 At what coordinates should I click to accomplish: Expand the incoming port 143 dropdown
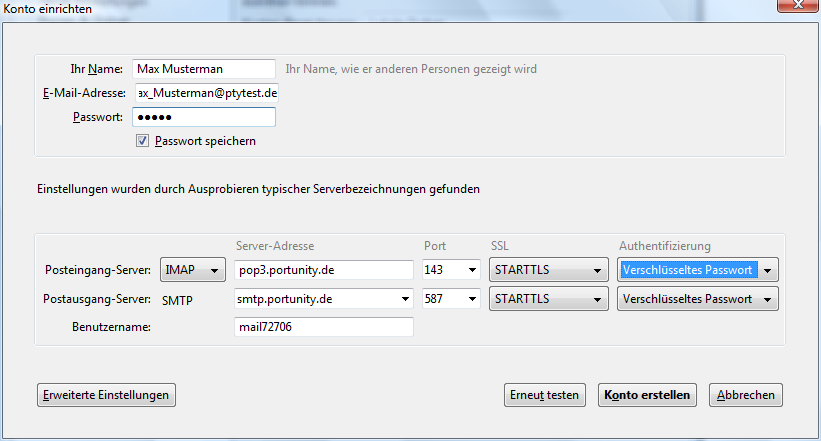point(452,270)
